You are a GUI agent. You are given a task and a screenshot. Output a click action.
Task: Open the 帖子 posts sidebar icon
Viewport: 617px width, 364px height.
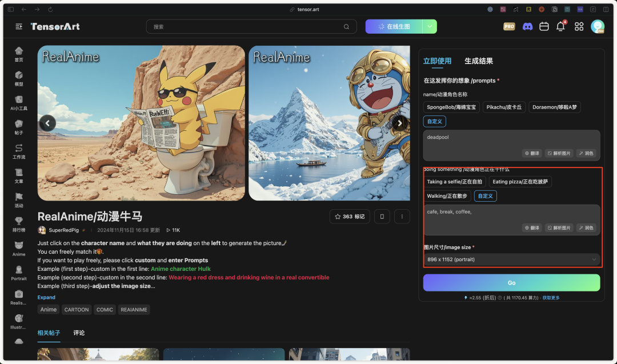click(x=19, y=127)
